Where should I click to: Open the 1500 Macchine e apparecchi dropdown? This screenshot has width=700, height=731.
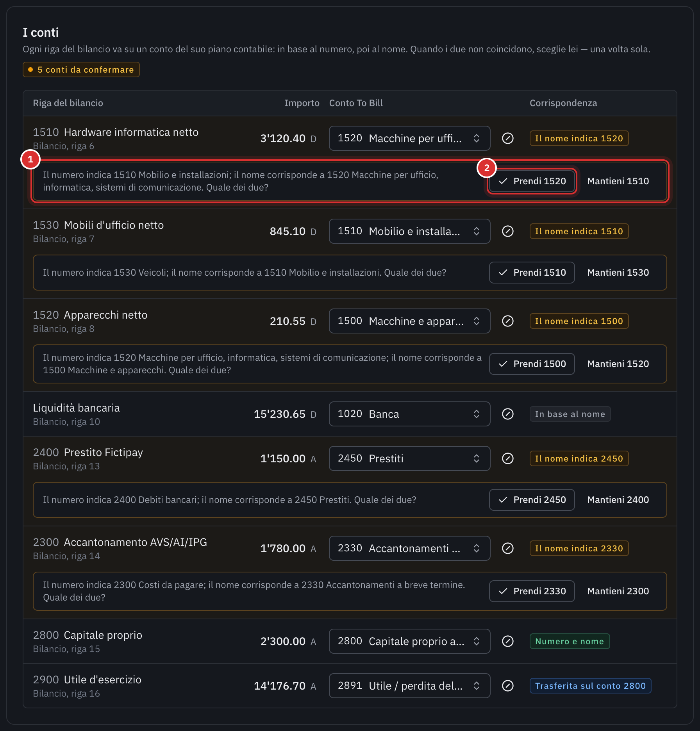(x=409, y=321)
